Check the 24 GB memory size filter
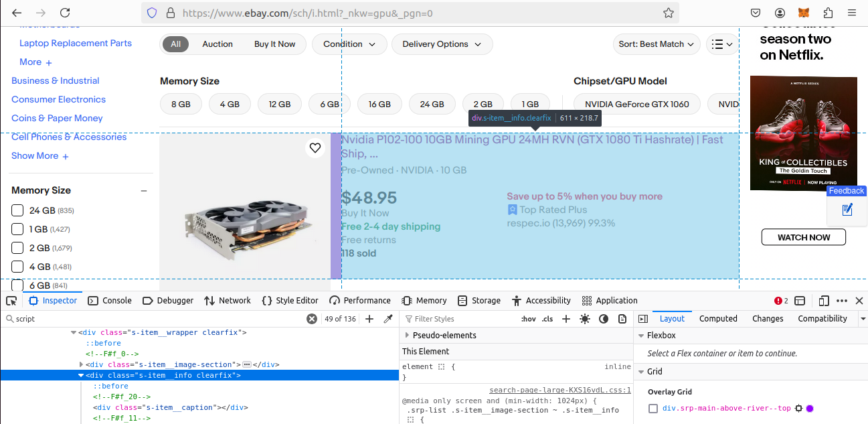868x424 pixels. click(17, 210)
